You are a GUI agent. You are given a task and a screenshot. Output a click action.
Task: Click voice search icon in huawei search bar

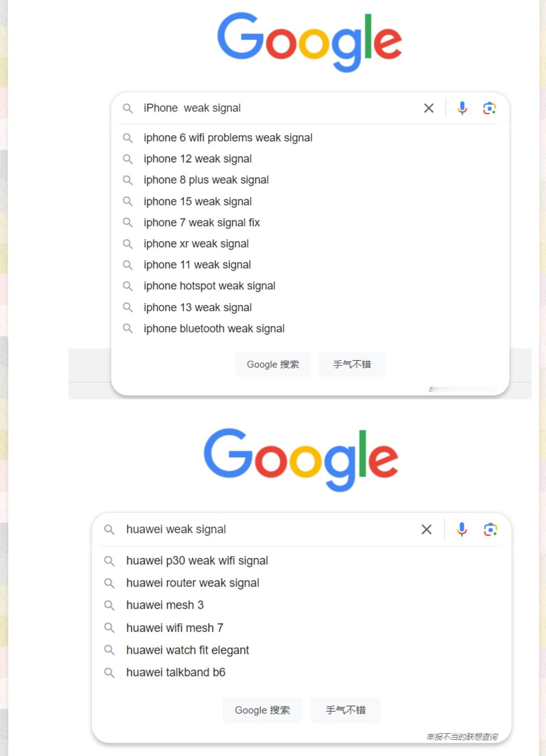(x=462, y=529)
